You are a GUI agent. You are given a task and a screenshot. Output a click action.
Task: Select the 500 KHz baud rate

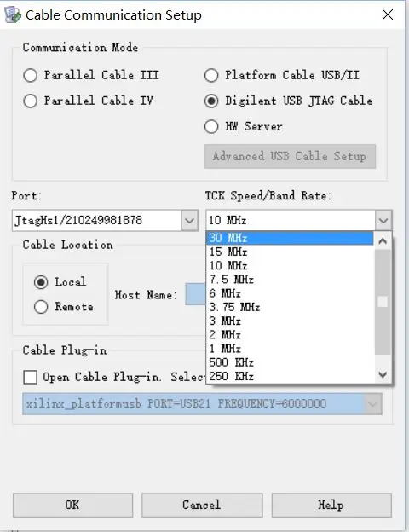(290, 362)
